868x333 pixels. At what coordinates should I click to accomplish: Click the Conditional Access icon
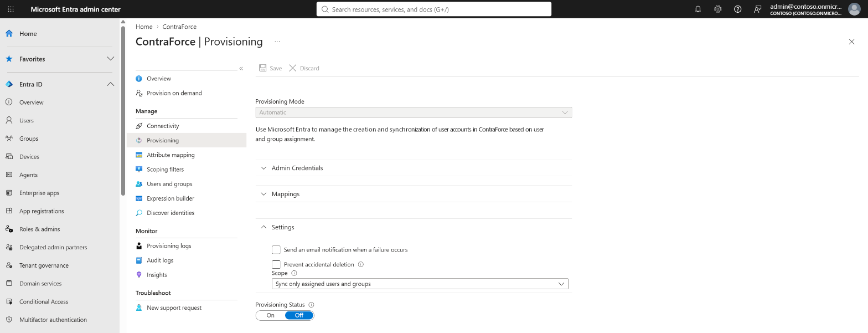pyautogui.click(x=9, y=301)
